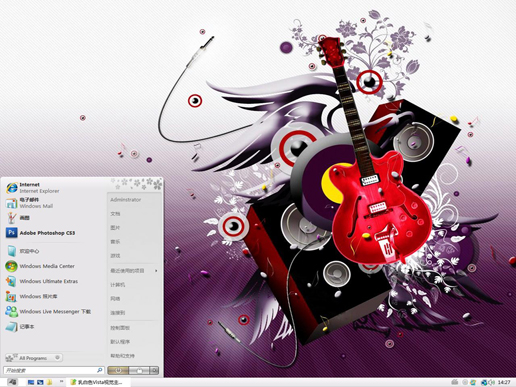Click the gray round tray icon

465,382
